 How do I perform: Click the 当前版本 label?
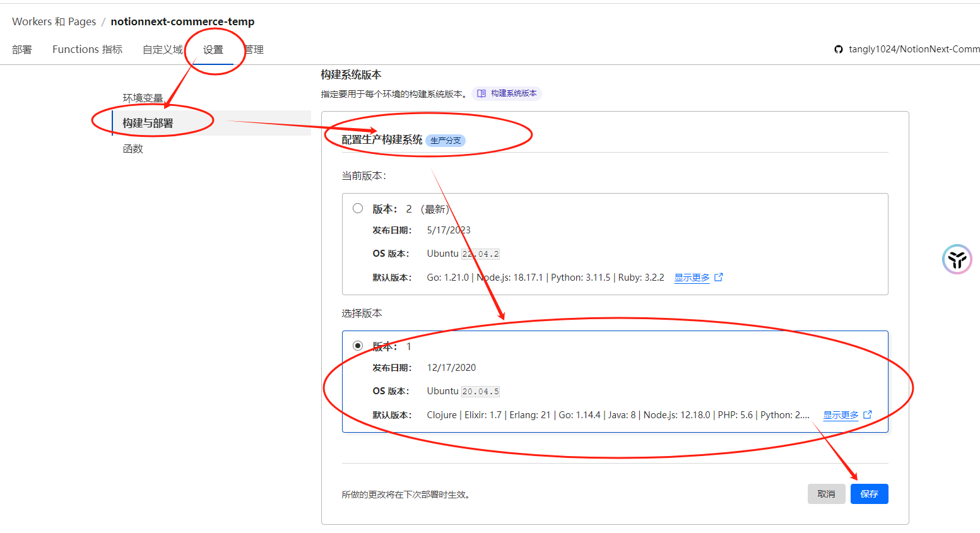click(364, 176)
